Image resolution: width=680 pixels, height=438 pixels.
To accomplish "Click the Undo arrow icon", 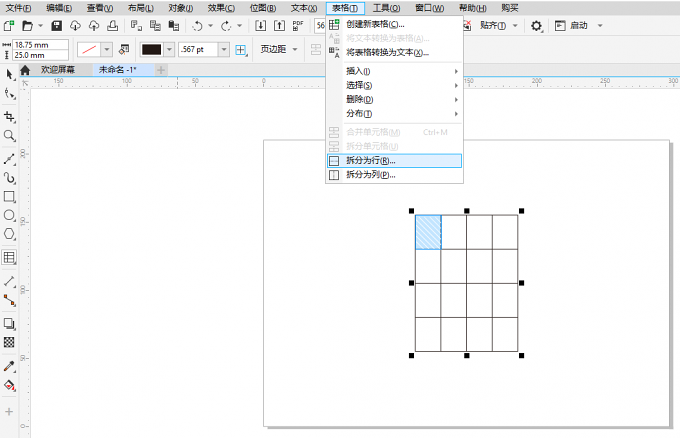I will pos(197,25).
